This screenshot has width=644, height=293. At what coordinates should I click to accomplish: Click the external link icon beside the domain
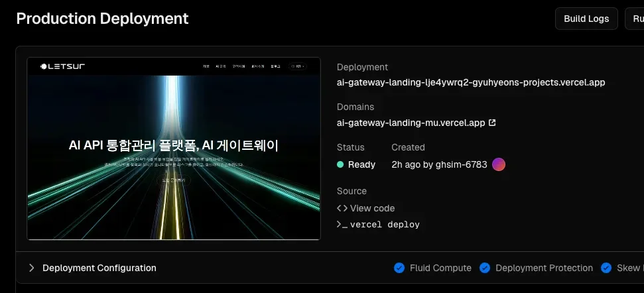492,123
